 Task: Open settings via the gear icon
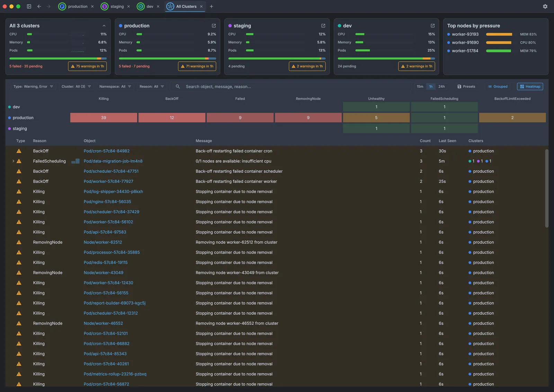click(x=545, y=6)
